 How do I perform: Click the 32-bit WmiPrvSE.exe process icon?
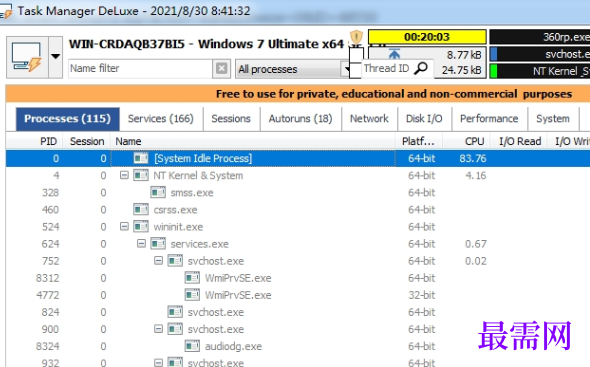[192, 295]
